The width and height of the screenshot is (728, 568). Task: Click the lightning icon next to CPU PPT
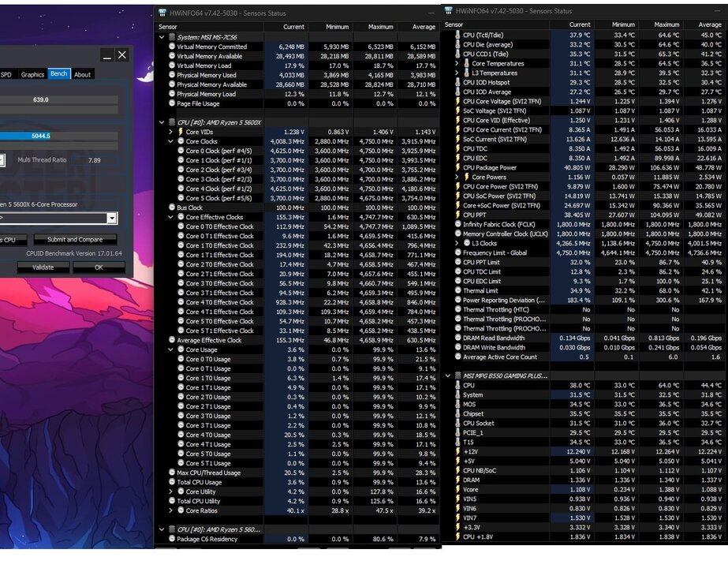coord(457,215)
